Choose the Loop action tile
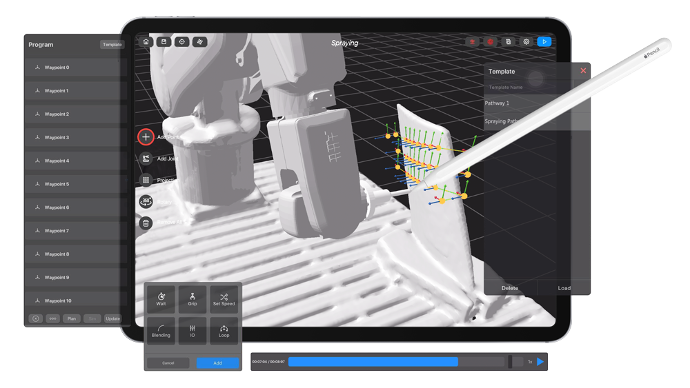This screenshot has height=388, width=690. tap(224, 331)
